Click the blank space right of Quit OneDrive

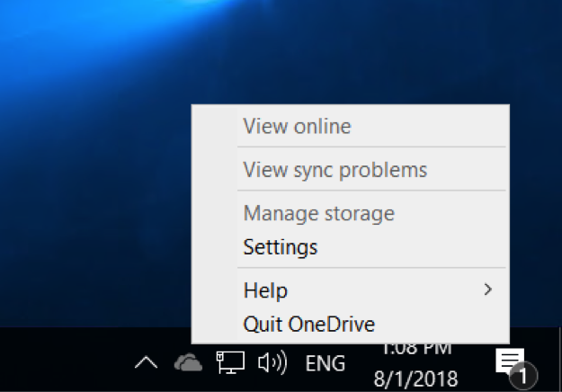(441, 324)
